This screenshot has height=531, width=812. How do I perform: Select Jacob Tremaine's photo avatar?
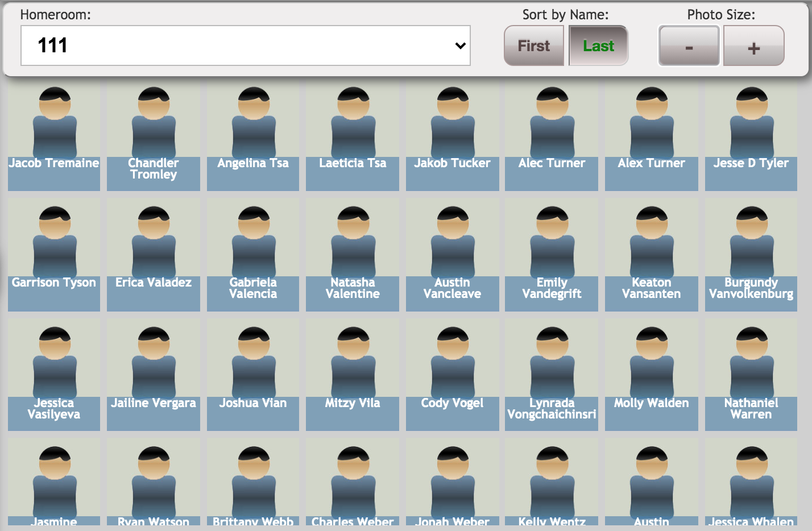click(55, 122)
